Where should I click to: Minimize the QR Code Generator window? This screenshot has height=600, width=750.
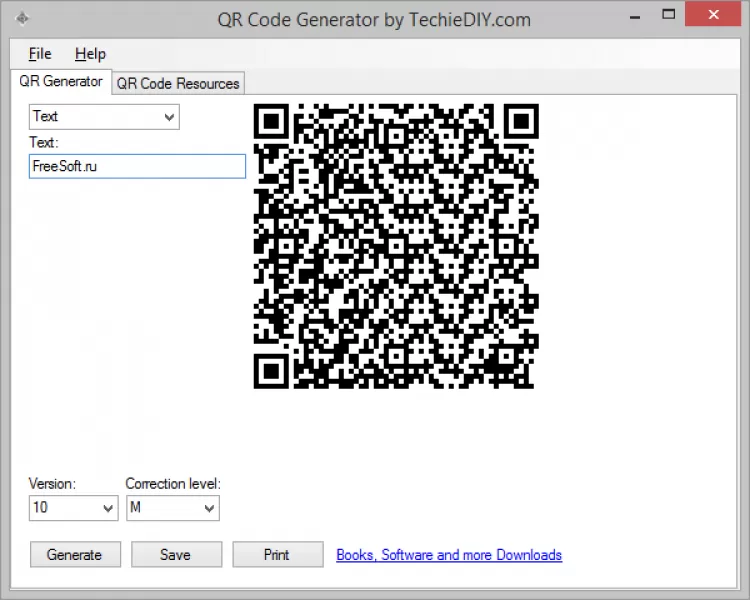pos(635,17)
